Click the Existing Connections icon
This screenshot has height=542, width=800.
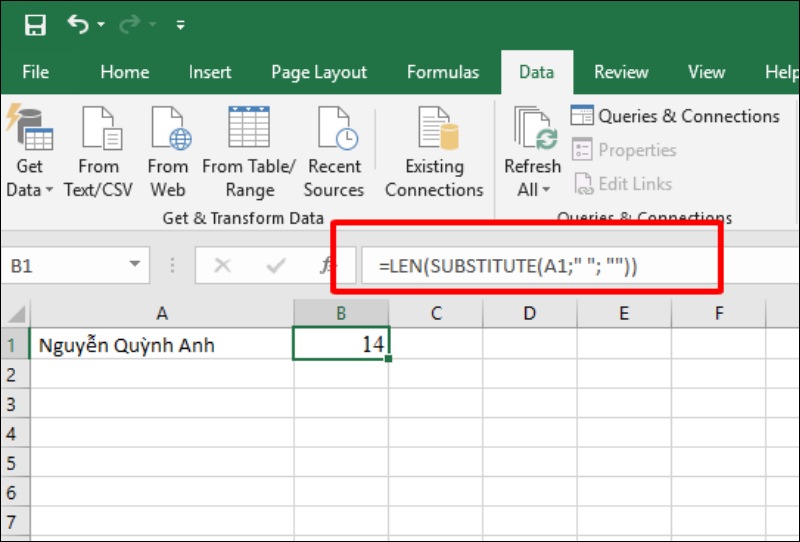point(434,130)
